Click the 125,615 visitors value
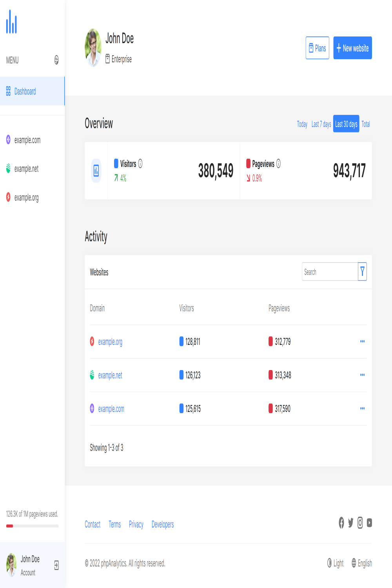Image resolution: width=392 pixels, height=588 pixels. click(x=193, y=409)
